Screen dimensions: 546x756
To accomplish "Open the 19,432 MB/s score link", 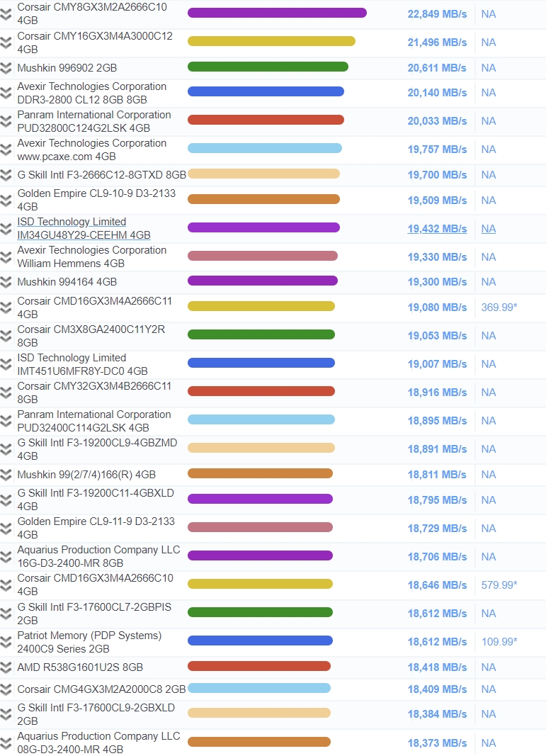I will 437,229.
